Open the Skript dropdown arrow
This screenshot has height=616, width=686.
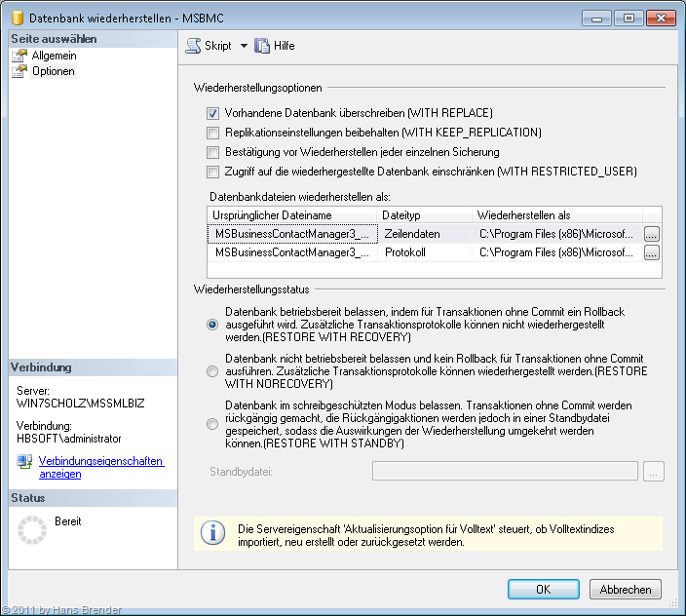[244, 46]
